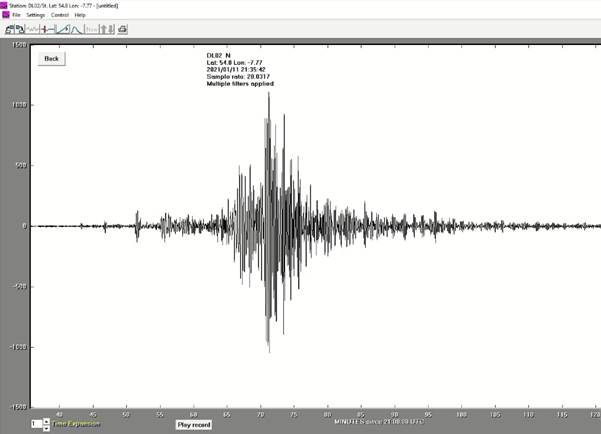Click the Time Expansion value field

[37, 424]
